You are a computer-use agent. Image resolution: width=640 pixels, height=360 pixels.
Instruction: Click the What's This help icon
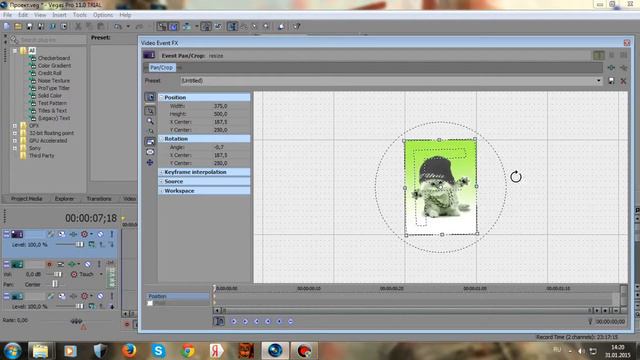click(x=297, y=27)
